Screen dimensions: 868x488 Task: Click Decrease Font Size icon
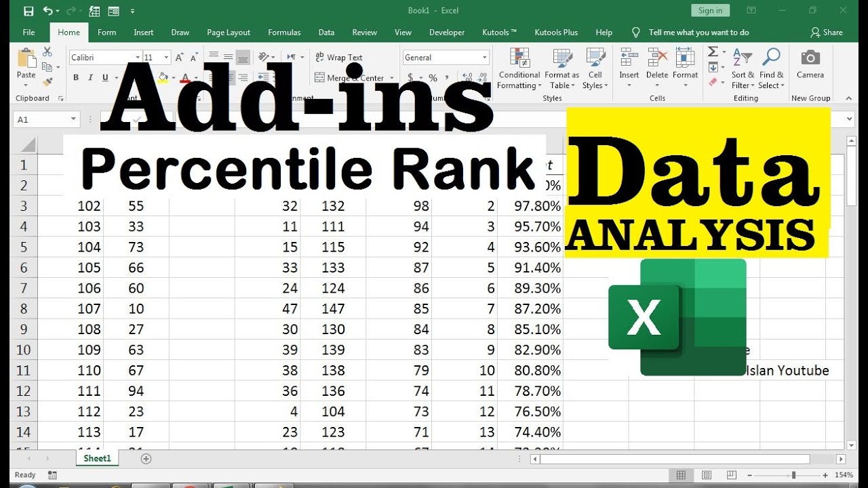[x=193, y=58]
